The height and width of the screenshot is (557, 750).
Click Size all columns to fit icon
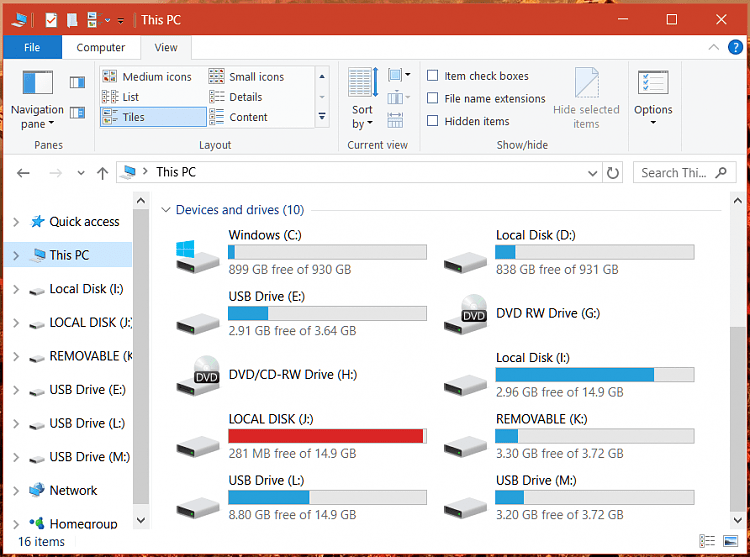395,120
